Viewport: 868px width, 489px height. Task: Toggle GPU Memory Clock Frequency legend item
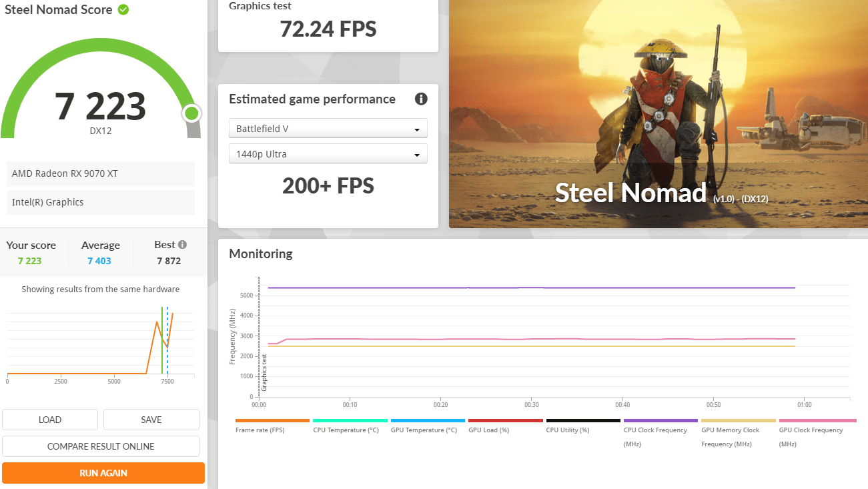(738, 433)
